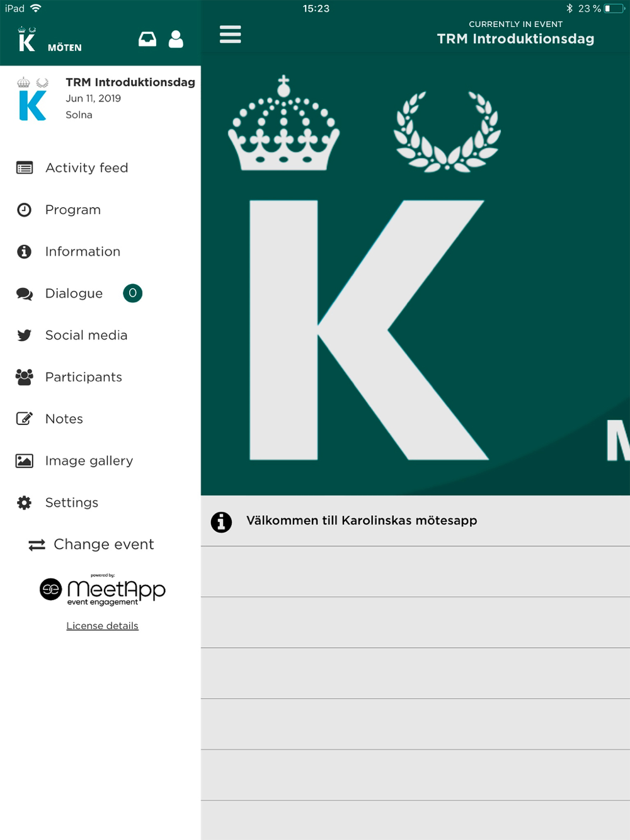Click the large Karolinska banner image
Image resolution: width=630 pixels, height=840 pixels.
tap(415, 275)
